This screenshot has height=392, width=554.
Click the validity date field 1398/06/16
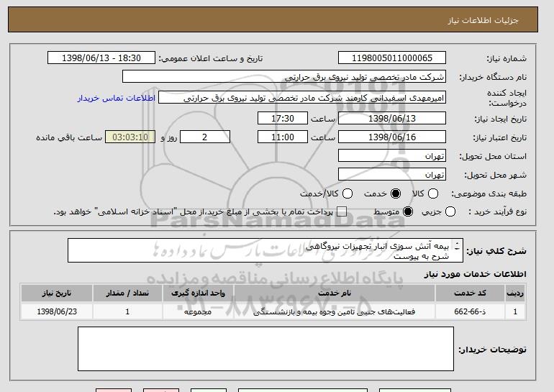392,137
